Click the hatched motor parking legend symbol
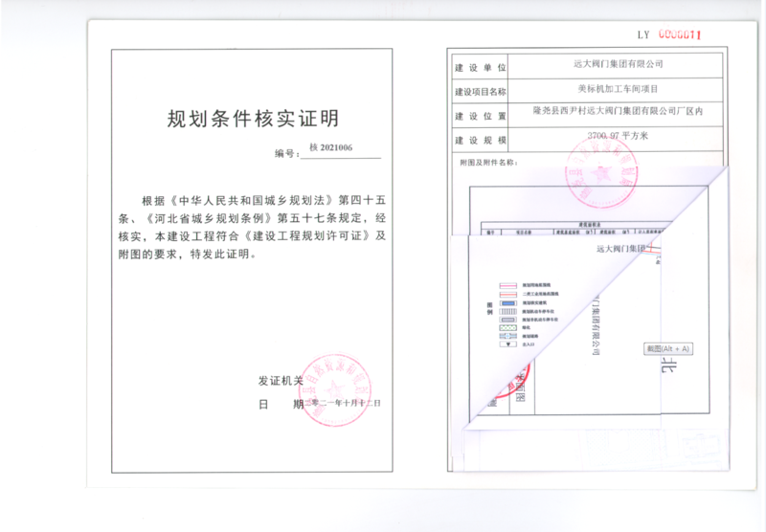Viewport: 766px width, 532px height. tap(507, 312)
